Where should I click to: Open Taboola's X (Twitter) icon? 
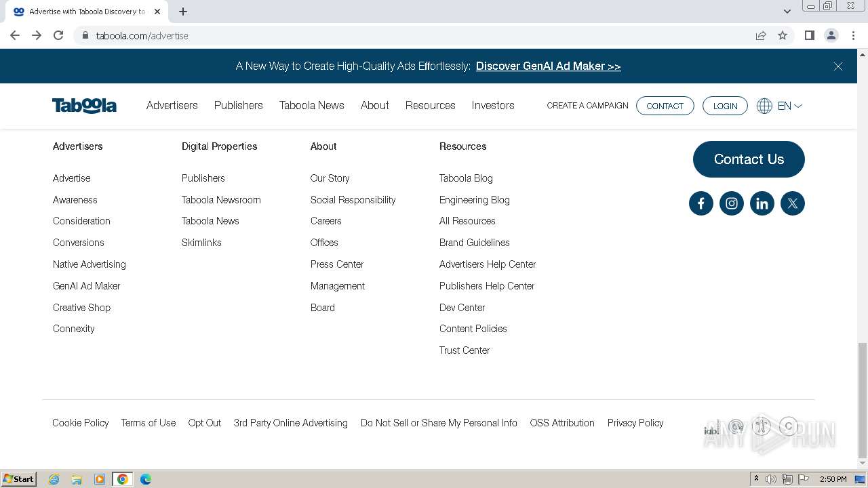point(792,203)
